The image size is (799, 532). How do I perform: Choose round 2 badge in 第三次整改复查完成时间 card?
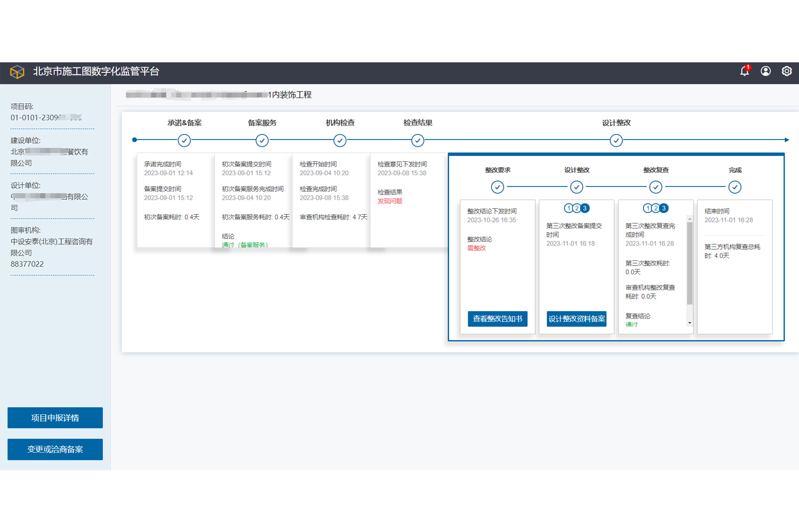pyautogui.click(x=656, y=208)
